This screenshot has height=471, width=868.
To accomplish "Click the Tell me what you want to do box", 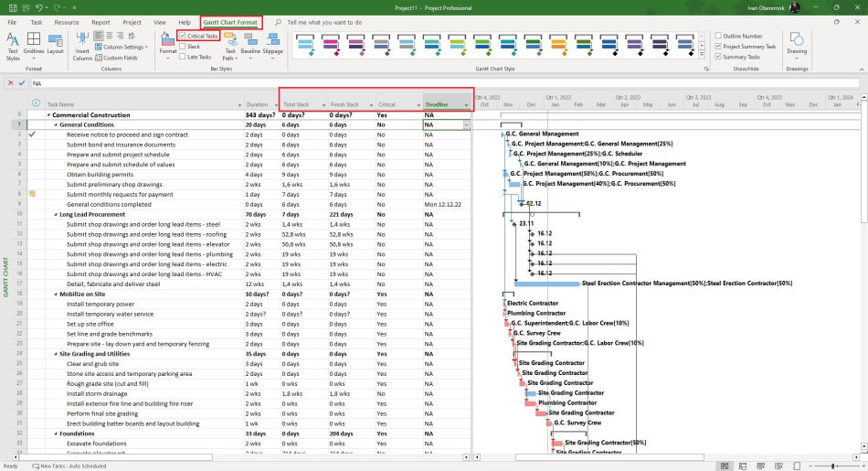I will tap(325, 22).
